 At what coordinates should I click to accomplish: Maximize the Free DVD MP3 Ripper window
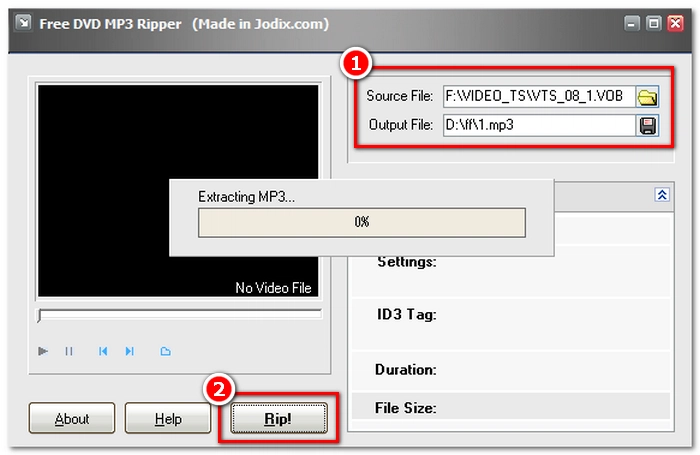point(654,23)
